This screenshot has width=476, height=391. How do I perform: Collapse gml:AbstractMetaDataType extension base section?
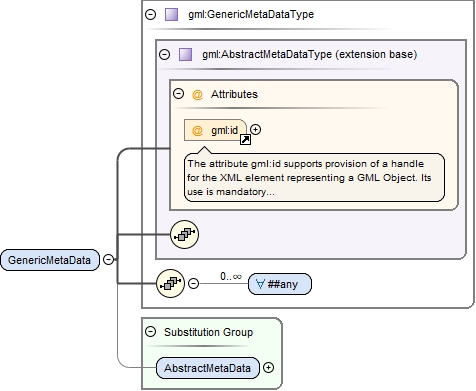pos(165,54)
